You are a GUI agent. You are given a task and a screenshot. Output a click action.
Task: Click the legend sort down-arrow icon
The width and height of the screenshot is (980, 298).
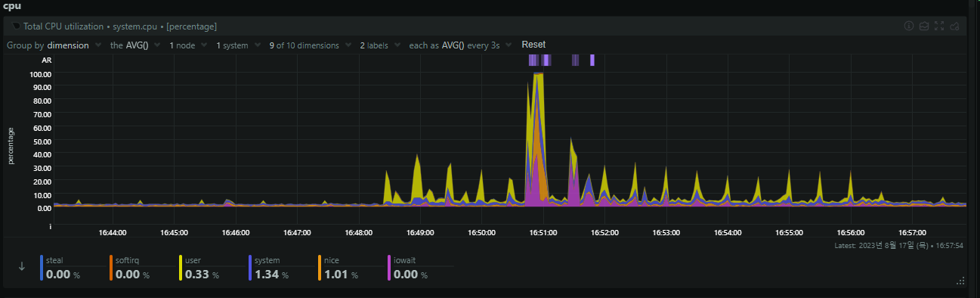[22, 266]
